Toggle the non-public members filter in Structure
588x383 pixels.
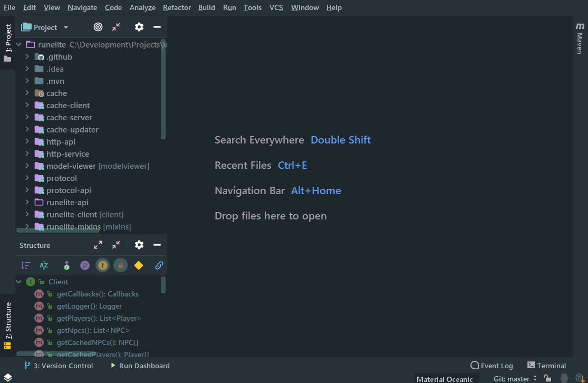(120, 265)
